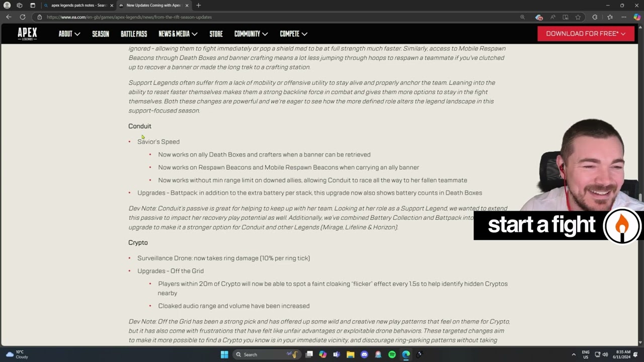The width and height of the screenshot is (644, 362).
Task: Click 'Upgrades – Off the Grid' text
Action: 171,271
